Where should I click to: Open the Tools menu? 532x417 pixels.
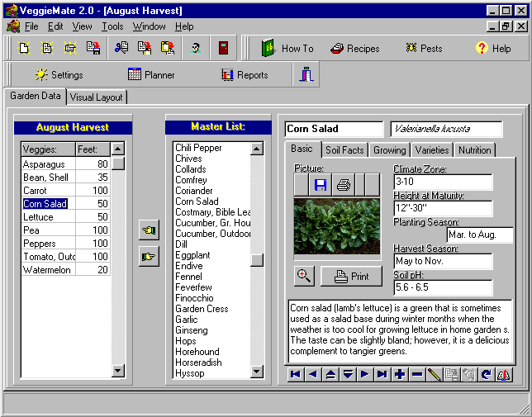pyautogui.click(x=112, y=26)
